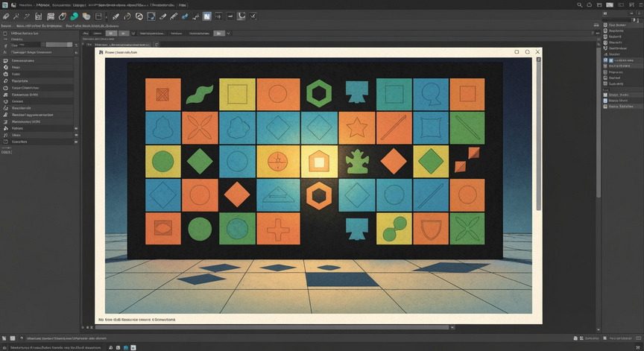The height and width of the screenshot is (351, 644).
Task: Select the orange tile with crossed-out square
Action: (x=162, y=95)
